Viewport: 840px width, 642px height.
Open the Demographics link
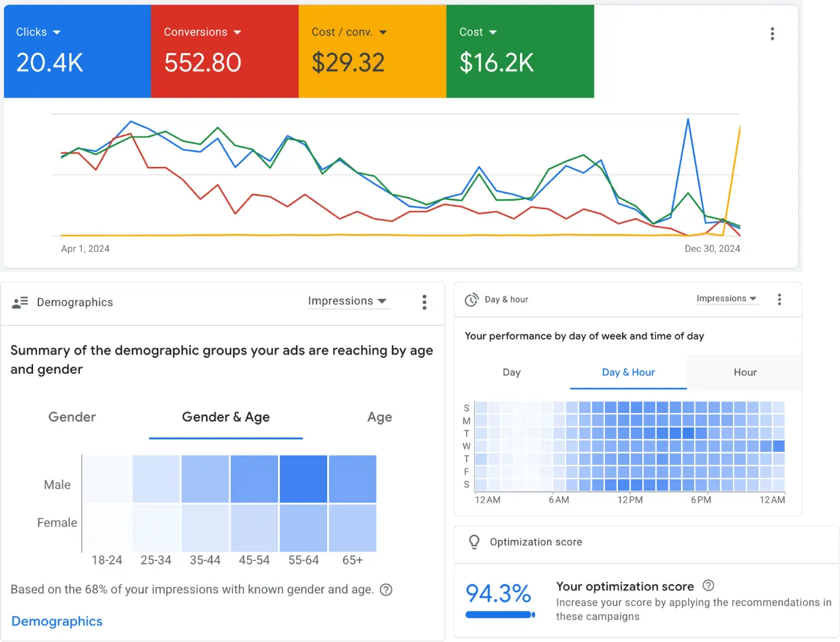click(56, 621)
